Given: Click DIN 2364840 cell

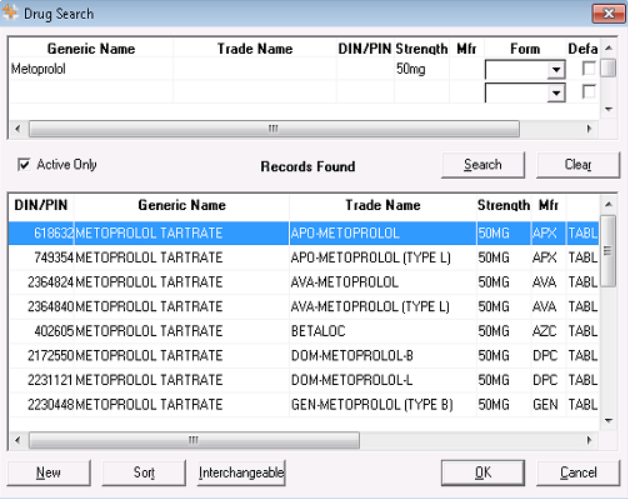Looking at the screenshot, I should [x=42, y=306].
